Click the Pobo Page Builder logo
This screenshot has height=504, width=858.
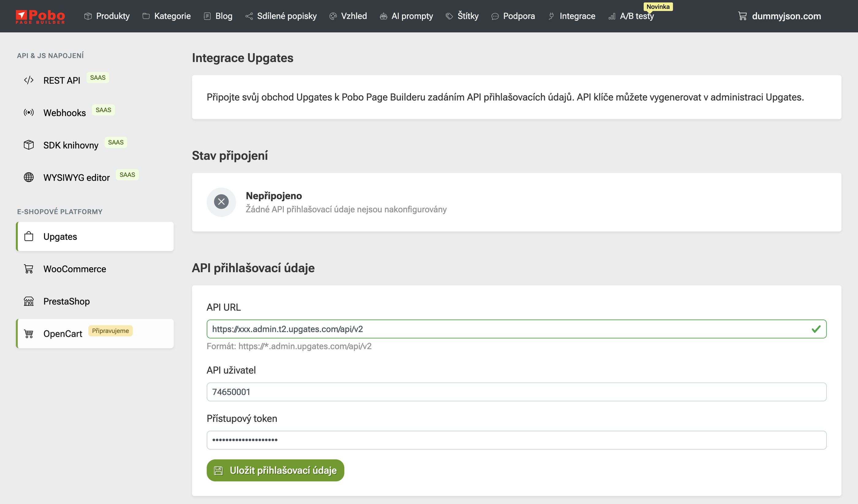point(40,16)
